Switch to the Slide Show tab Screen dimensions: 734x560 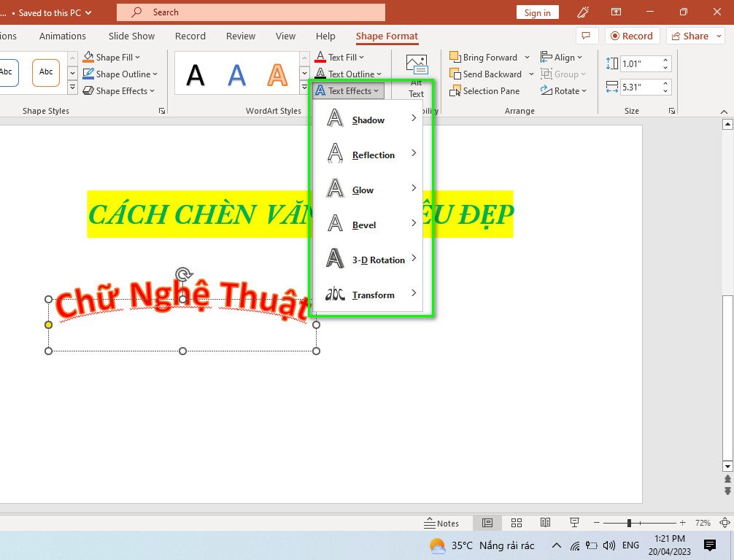coord(131,36)
